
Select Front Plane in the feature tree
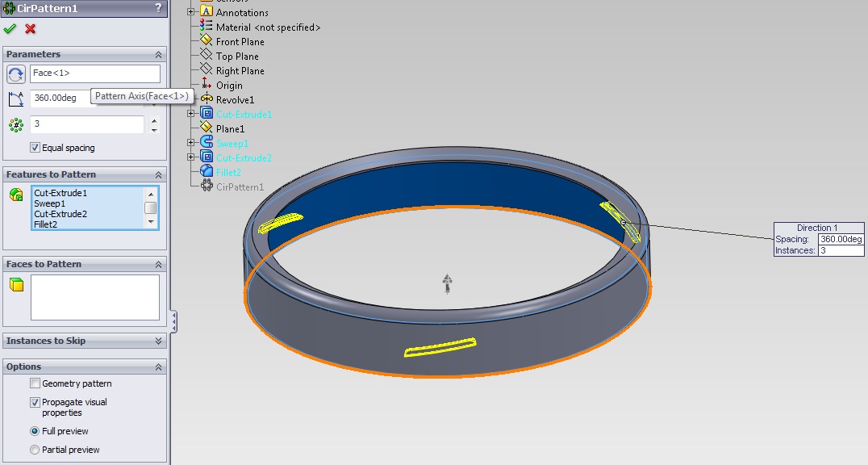tap(240, 41)
